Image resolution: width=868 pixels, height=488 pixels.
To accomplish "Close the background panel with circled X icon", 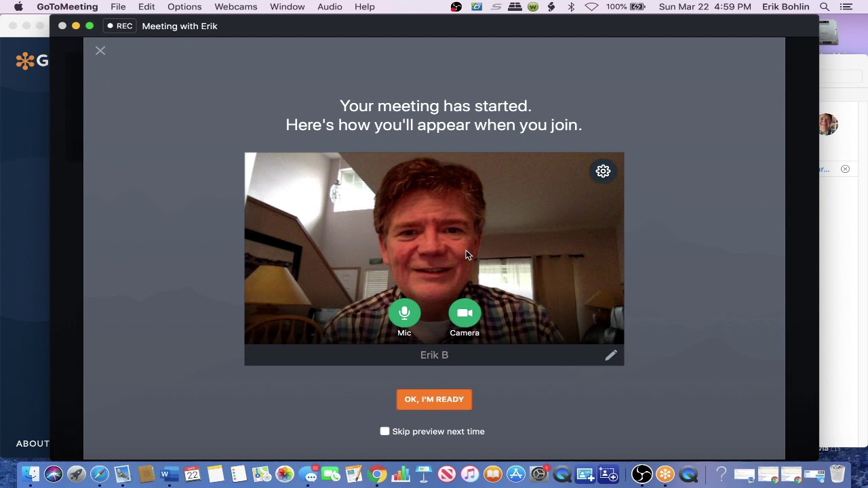I will (x=845, y=169).
